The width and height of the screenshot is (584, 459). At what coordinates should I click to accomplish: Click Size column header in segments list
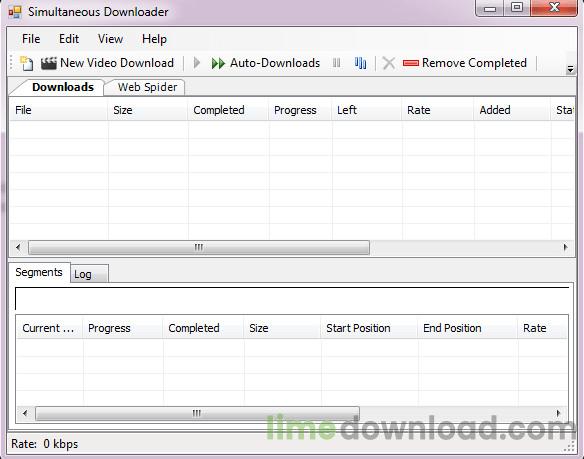282,328
